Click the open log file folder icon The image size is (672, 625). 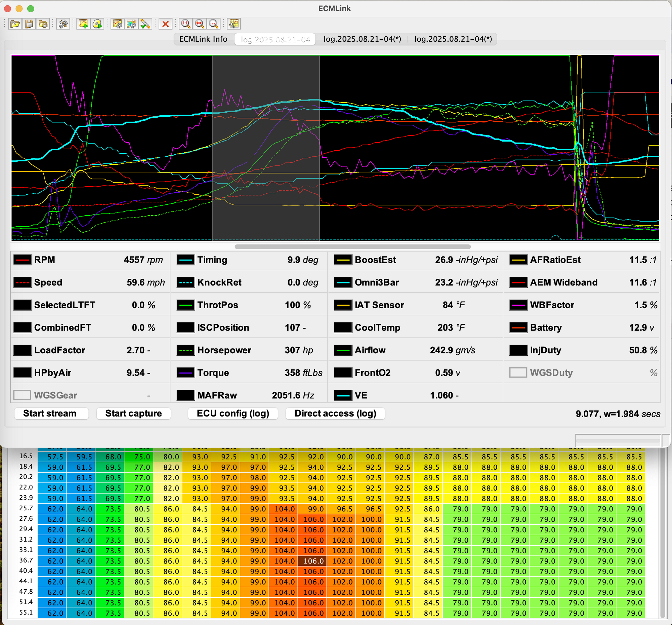coord(15,24)
